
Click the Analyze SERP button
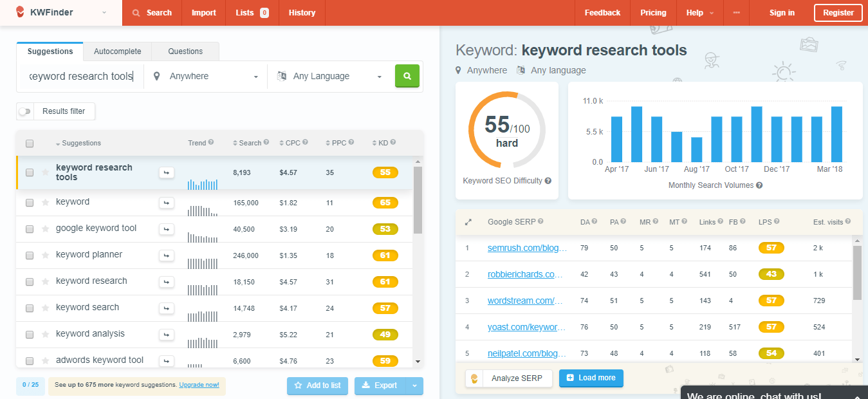(x=509, y=378)
